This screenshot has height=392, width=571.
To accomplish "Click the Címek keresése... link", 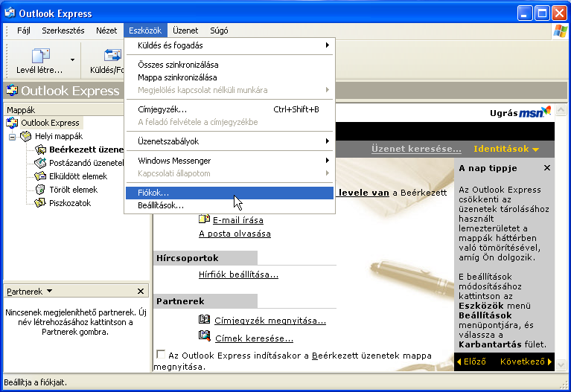I will (254, 338).
